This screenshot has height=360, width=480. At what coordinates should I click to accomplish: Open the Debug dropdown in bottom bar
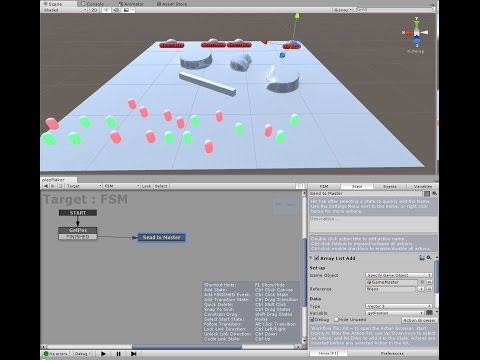pos(82,354)
